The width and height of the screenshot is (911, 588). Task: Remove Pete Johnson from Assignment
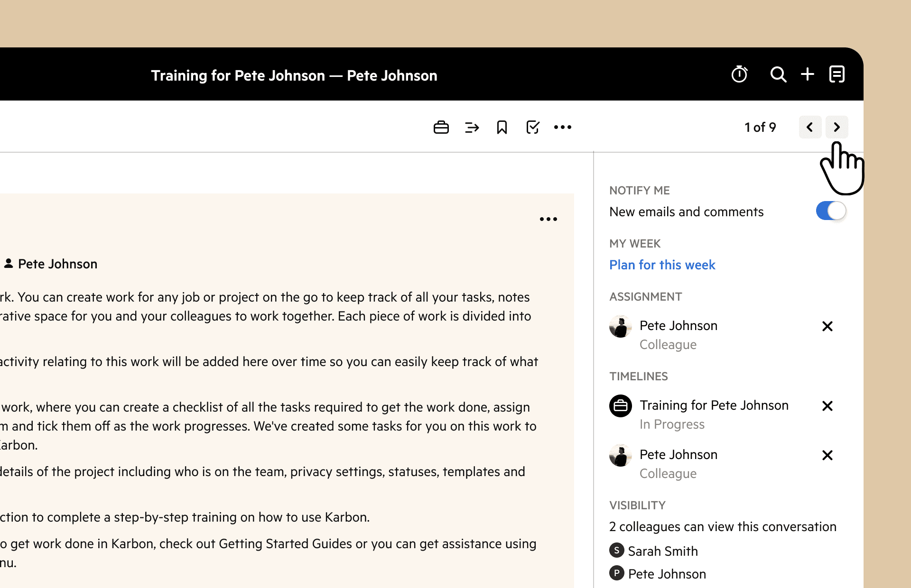pyautogui.click(x=827, y=326)
